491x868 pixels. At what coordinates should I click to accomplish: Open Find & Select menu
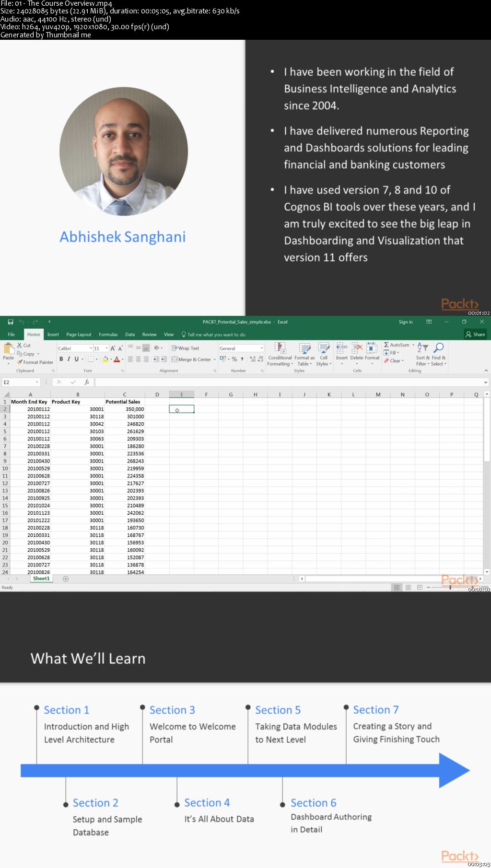(438, 354)
